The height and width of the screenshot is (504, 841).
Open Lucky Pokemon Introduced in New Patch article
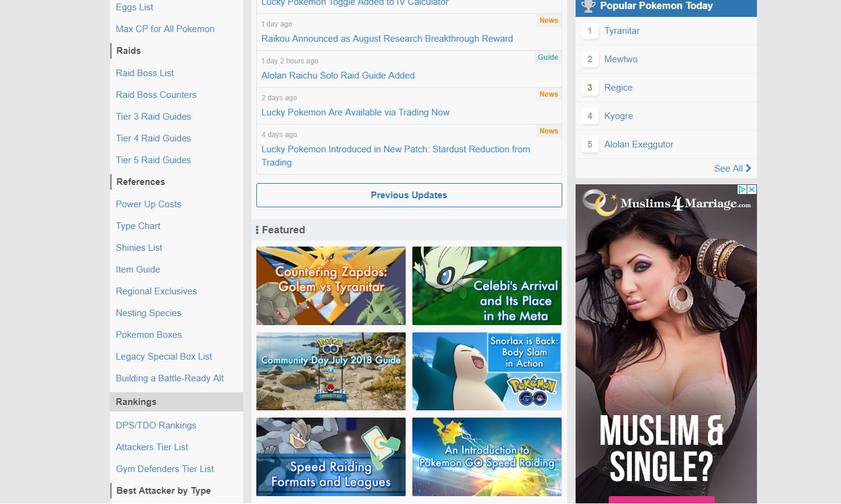pyautogui.click(x=395, y=156)
